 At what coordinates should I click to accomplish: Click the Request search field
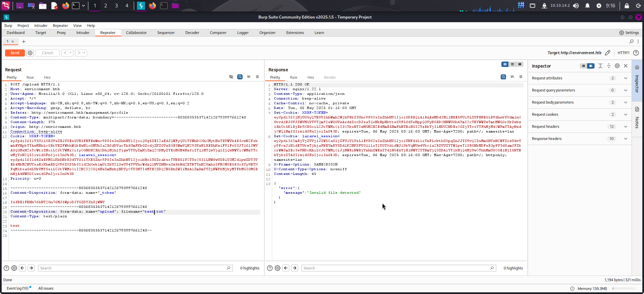point(135,268)
